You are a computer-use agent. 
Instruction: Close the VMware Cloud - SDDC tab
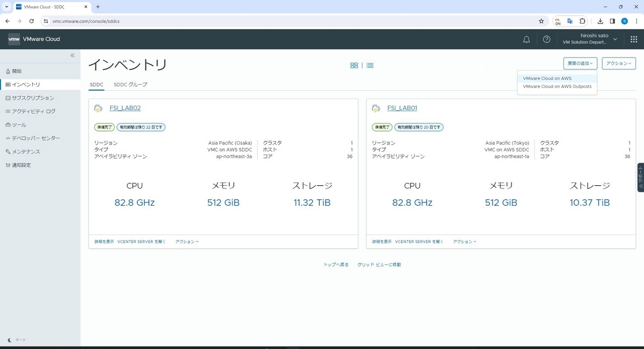[x=86, y=6]
